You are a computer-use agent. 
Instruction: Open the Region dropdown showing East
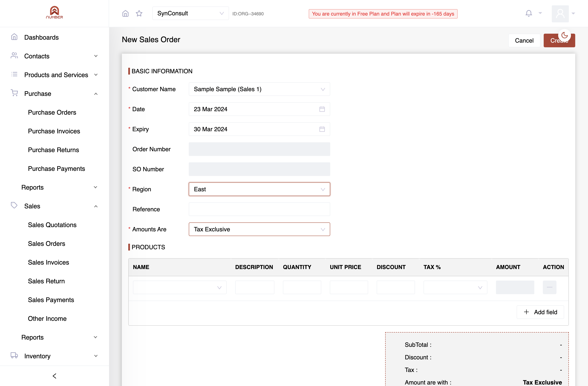click(259, 189)
